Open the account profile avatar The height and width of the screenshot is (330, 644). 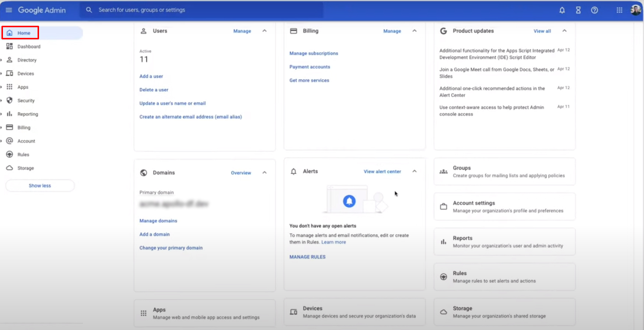coord(636,10)
